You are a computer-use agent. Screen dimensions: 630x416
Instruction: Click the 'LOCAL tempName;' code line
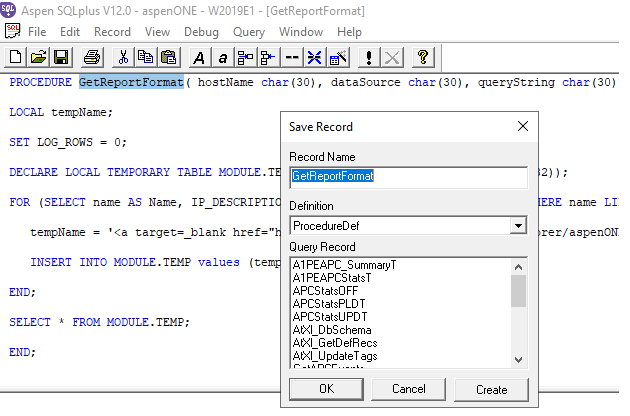pos(61,112)
